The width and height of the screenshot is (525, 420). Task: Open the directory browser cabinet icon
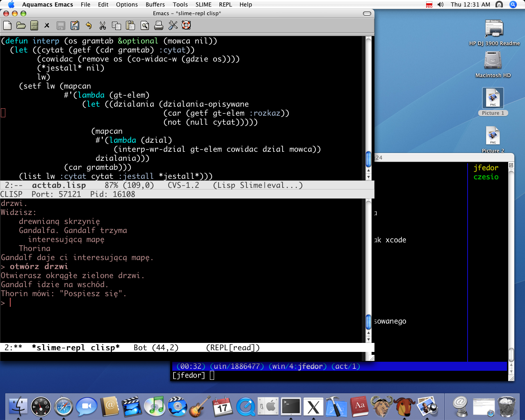34,25
